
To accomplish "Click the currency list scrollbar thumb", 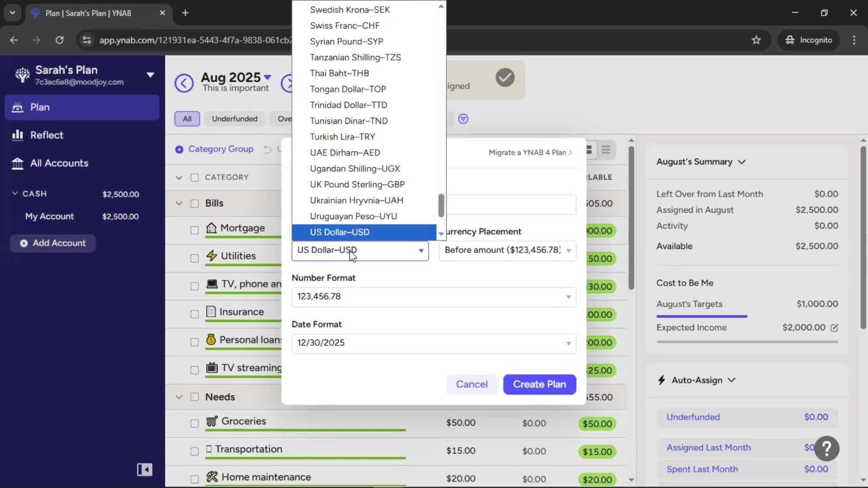I will [x=441, y=206].
